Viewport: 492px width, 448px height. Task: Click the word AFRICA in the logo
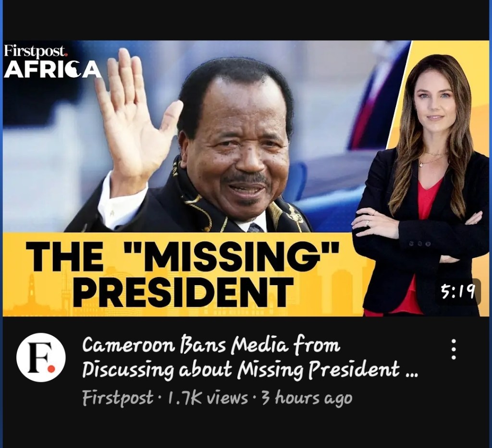(53, 69)
